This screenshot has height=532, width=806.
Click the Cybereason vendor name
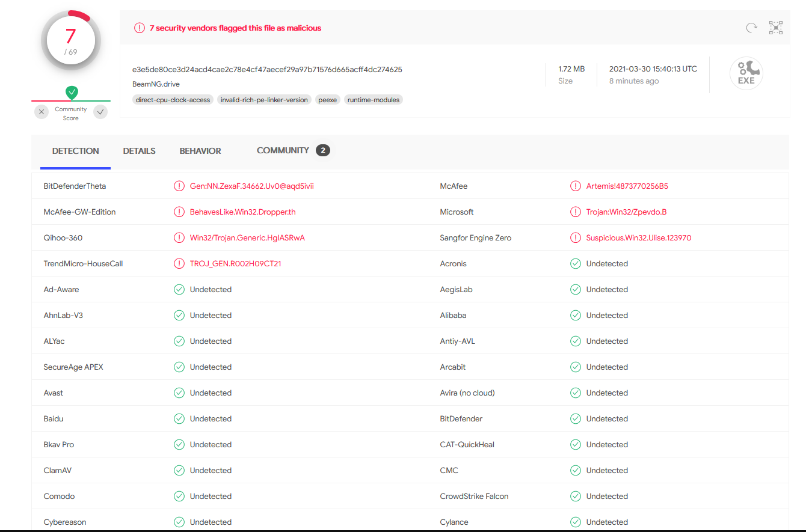(x=65, y=522)
